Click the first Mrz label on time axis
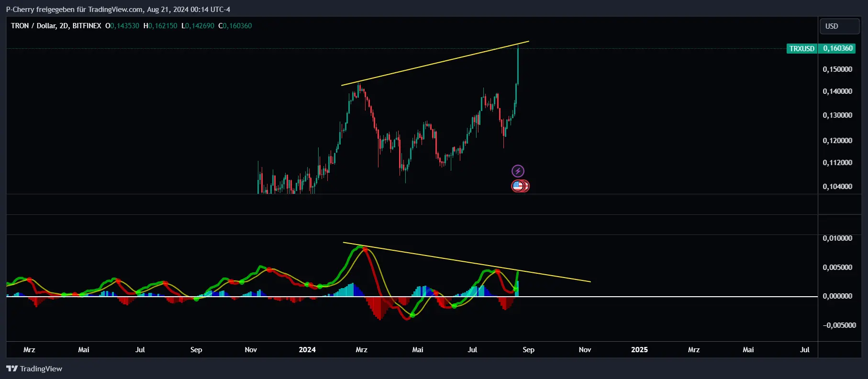This screenshot has width=868, height=379. coord(29,350)
